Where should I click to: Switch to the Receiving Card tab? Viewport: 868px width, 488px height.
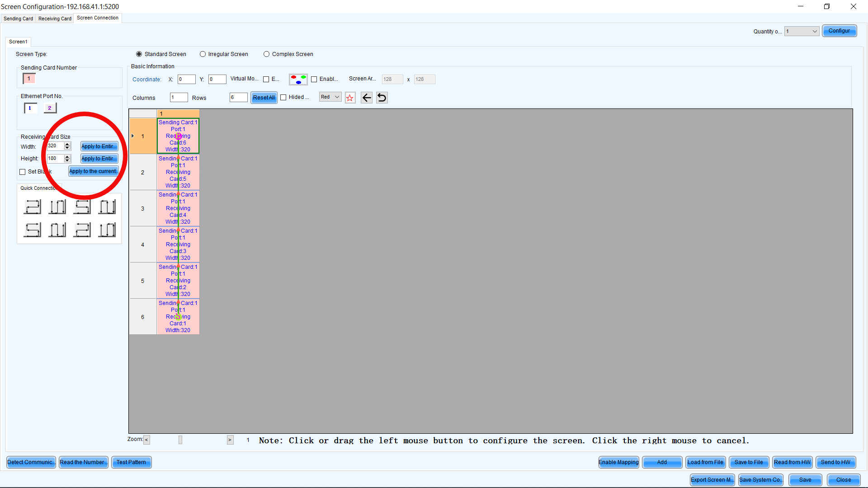tap(55, 19)
